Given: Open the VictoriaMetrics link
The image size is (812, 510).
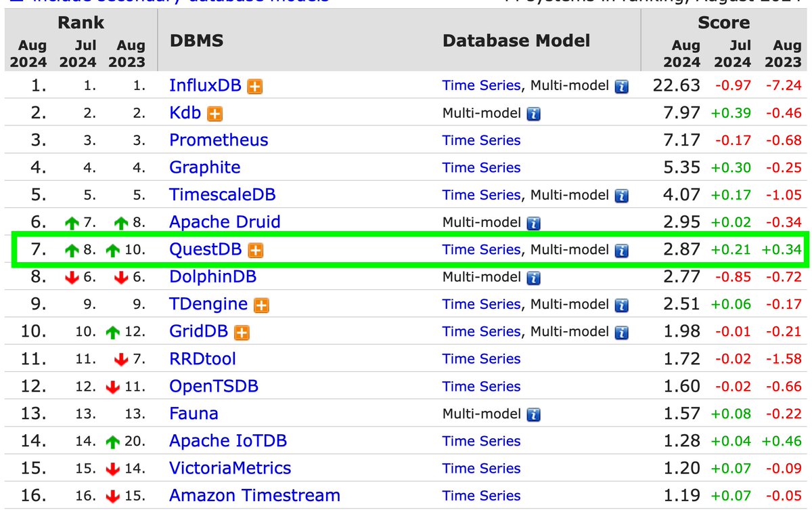Looking at the screenshot, I should [x=230, y=467].
